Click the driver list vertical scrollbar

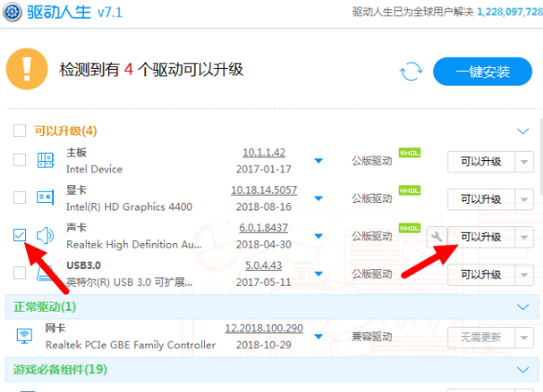point(541,157)
